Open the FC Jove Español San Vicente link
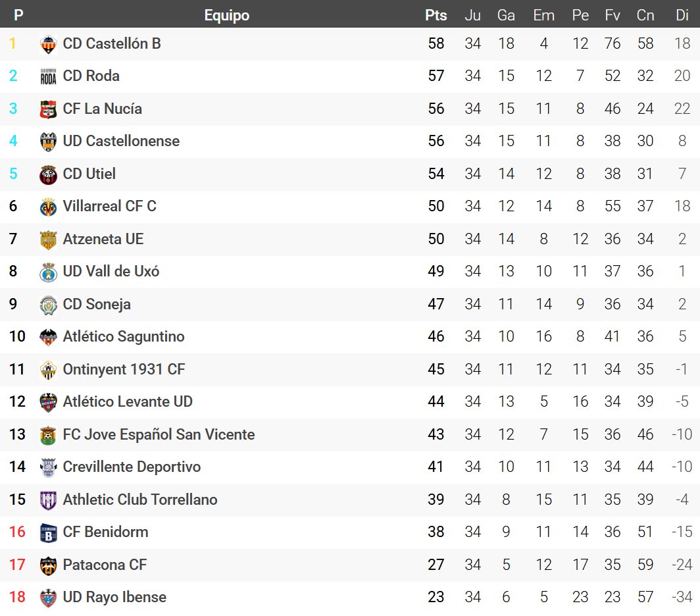The image size is (700, 616). (159, 434)
